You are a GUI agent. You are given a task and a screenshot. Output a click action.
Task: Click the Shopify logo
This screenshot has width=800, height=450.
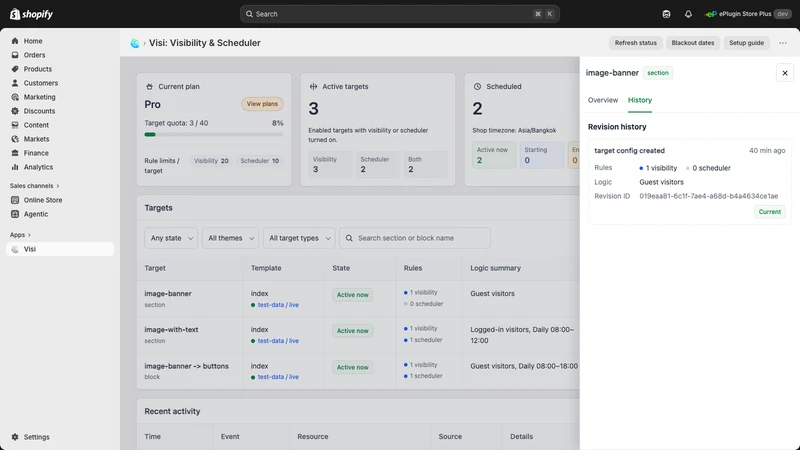point(32,14)
